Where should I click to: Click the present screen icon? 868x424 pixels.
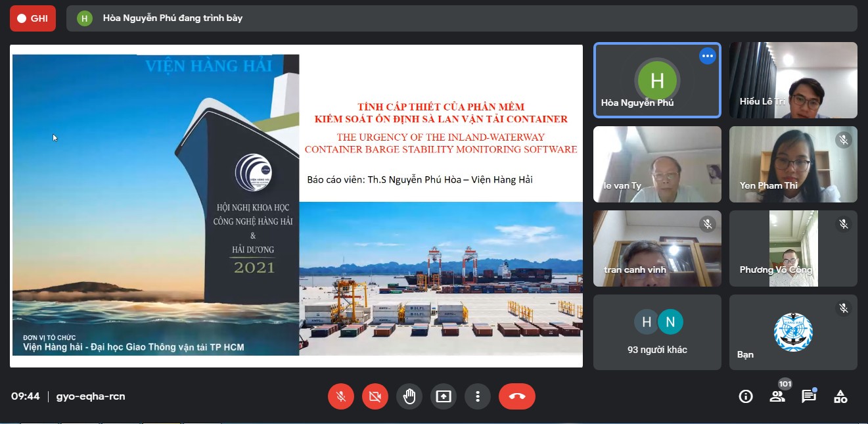pos(444,396)
